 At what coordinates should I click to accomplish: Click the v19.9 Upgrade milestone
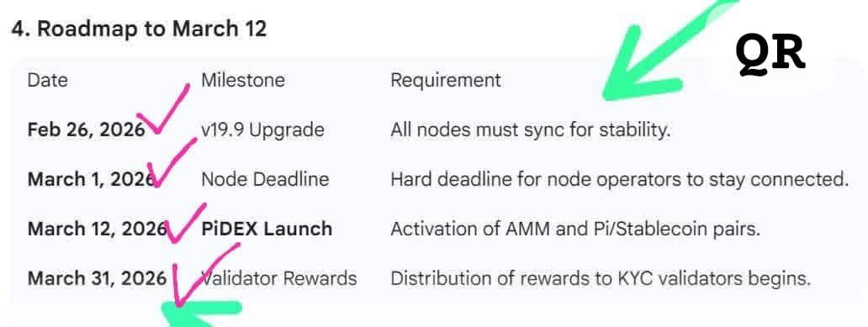(x=263, y=130)
